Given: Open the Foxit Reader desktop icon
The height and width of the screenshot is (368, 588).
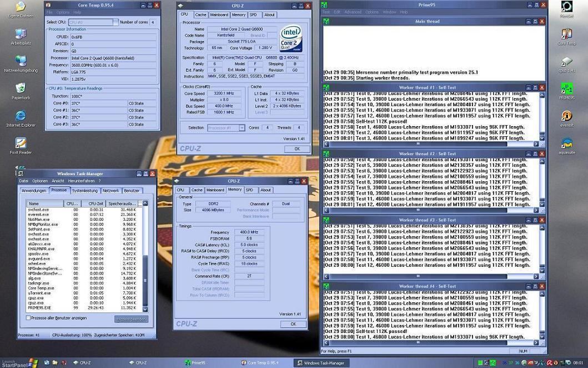Looking at the screenshot, I should (21, 145).
